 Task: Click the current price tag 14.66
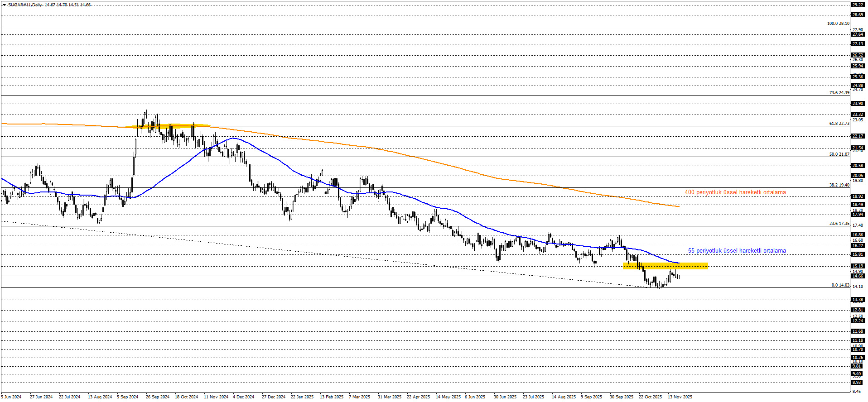click(857, 276)
